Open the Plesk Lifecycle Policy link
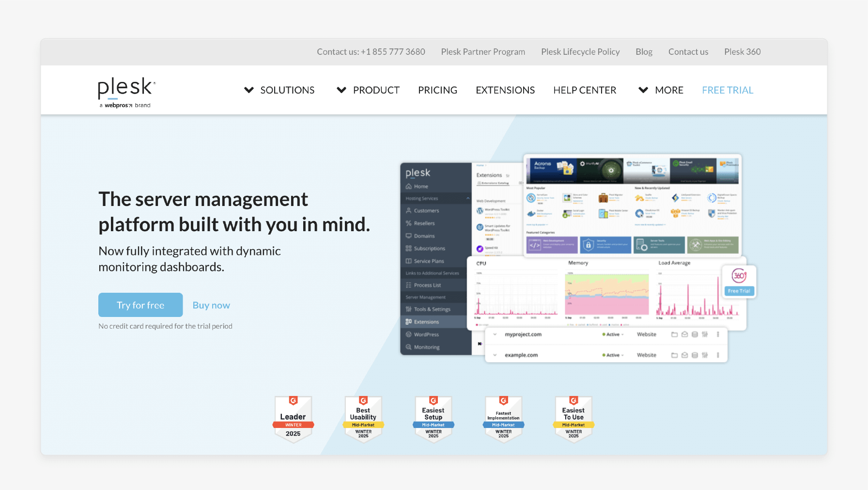 tap(580, 52)
